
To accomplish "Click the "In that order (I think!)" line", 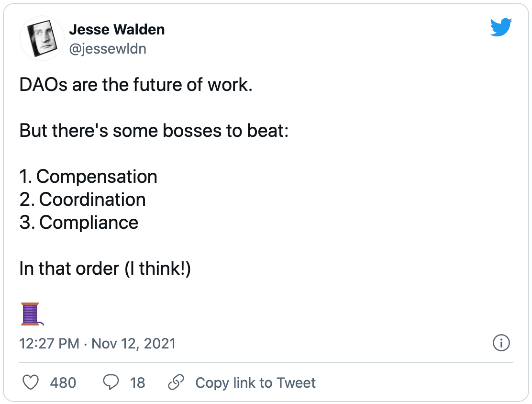I will (105, 269).
